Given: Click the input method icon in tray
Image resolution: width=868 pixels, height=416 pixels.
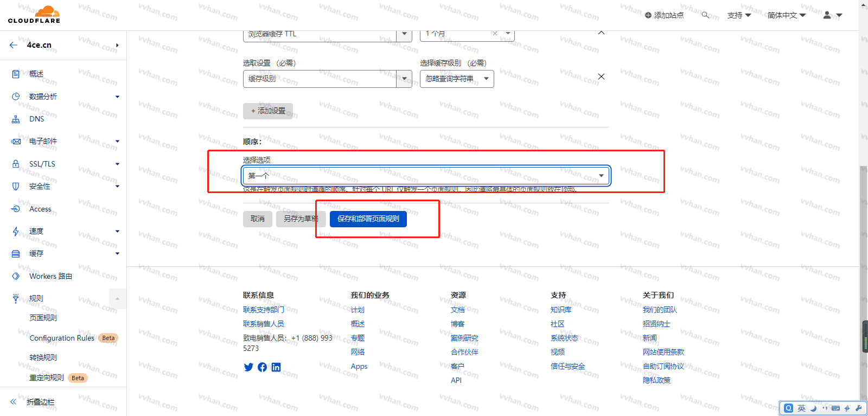Looking at the screenshot, I should 789,408.
